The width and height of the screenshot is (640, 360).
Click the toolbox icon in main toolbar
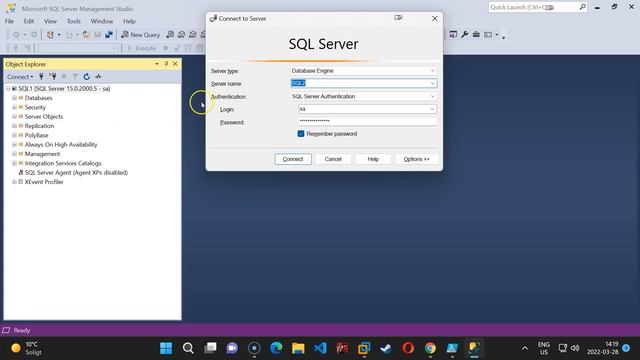(x=476, y=35)
